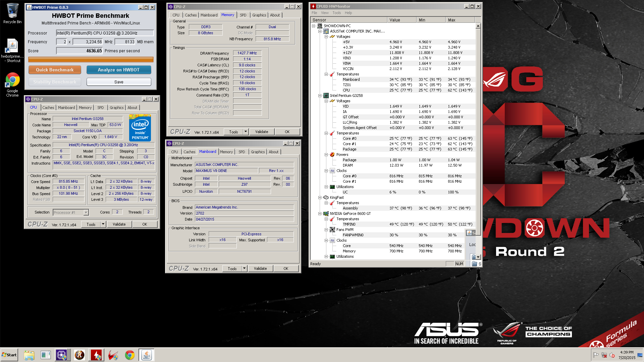Open the View menu in HWMonitor

pos(325,13)
